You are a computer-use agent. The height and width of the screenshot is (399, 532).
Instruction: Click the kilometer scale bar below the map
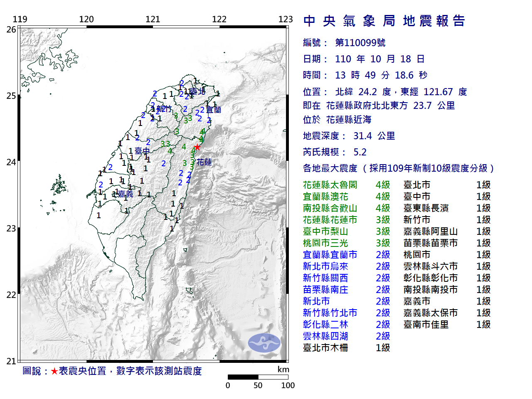[258, 377]
